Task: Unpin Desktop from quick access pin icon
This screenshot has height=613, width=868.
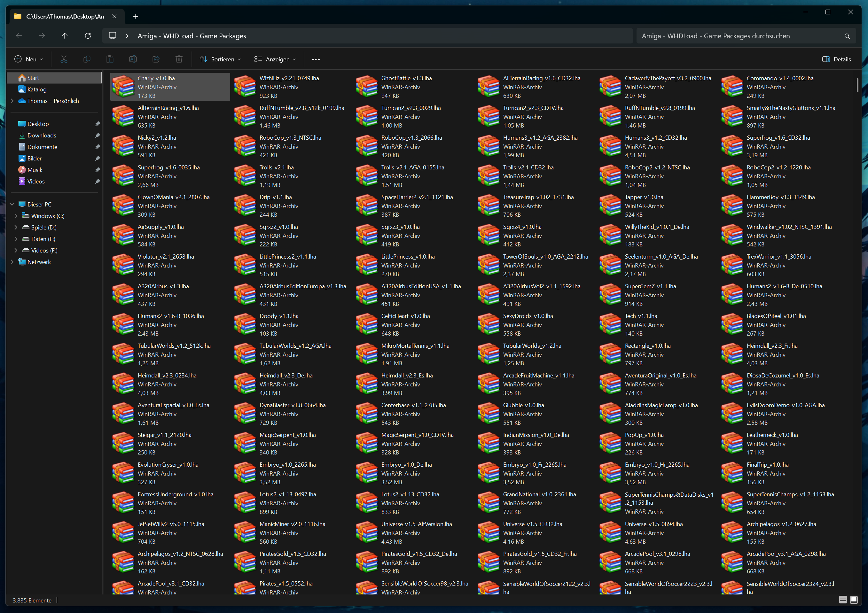Action: (x=97, y=124)
